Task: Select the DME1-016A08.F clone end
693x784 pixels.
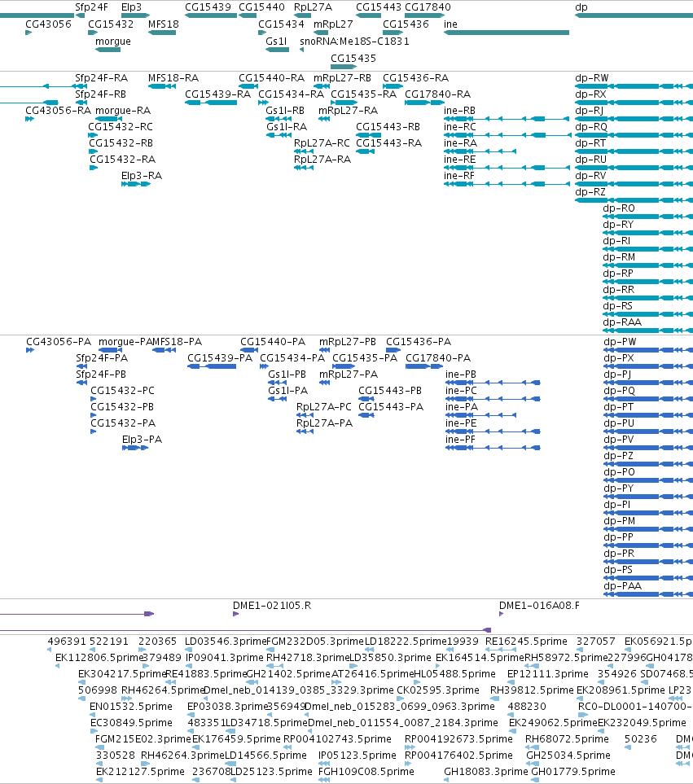Action: coord(540,606)
